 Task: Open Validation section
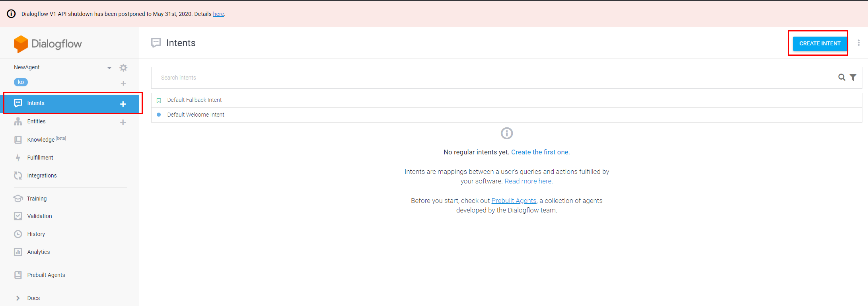[x=39, y=216]
